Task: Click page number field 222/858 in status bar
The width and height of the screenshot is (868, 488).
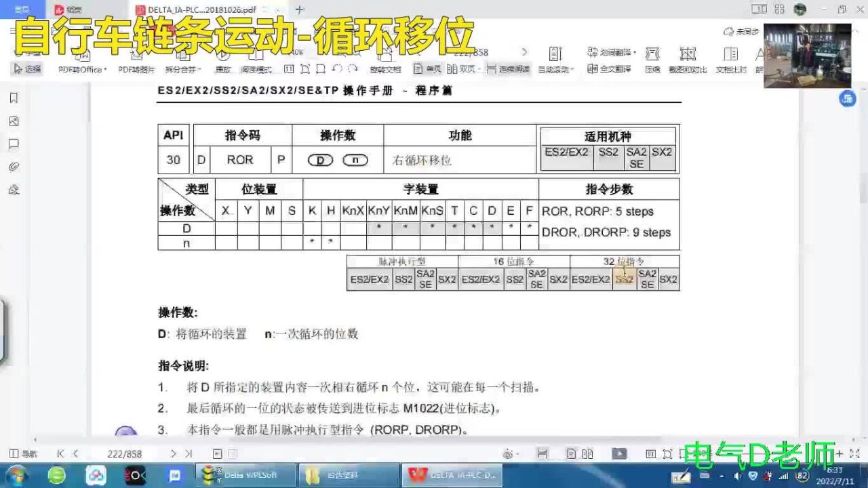Action: tap(125, 454)
